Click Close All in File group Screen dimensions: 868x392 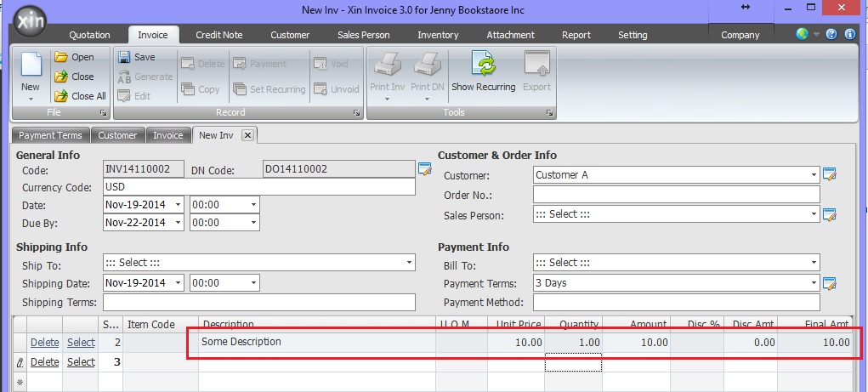pyautogui.click(x=80, y=96)
